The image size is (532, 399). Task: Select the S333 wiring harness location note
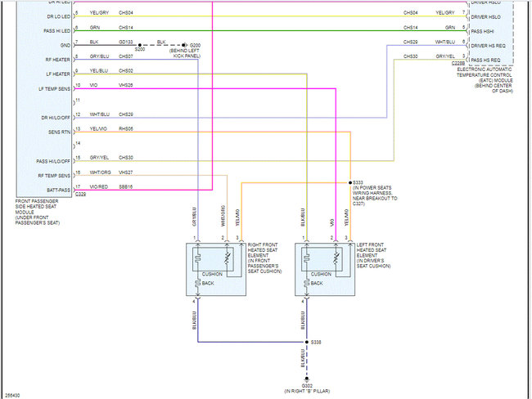point(375,195)
